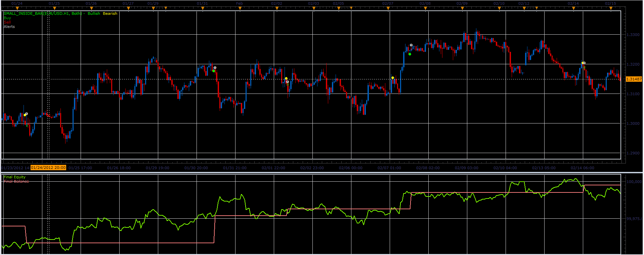Screen dimensions: 644x255
Task: Click the 02/01 22:00 time axis label
Action: [273, 168]
